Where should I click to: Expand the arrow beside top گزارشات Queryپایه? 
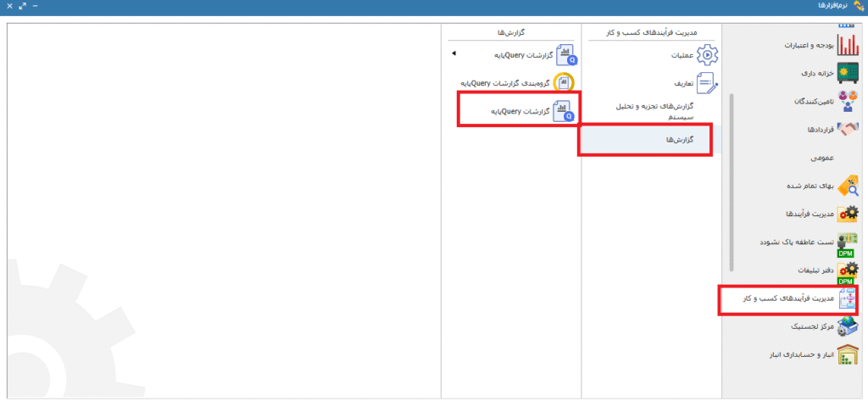(x=453, y=54)
